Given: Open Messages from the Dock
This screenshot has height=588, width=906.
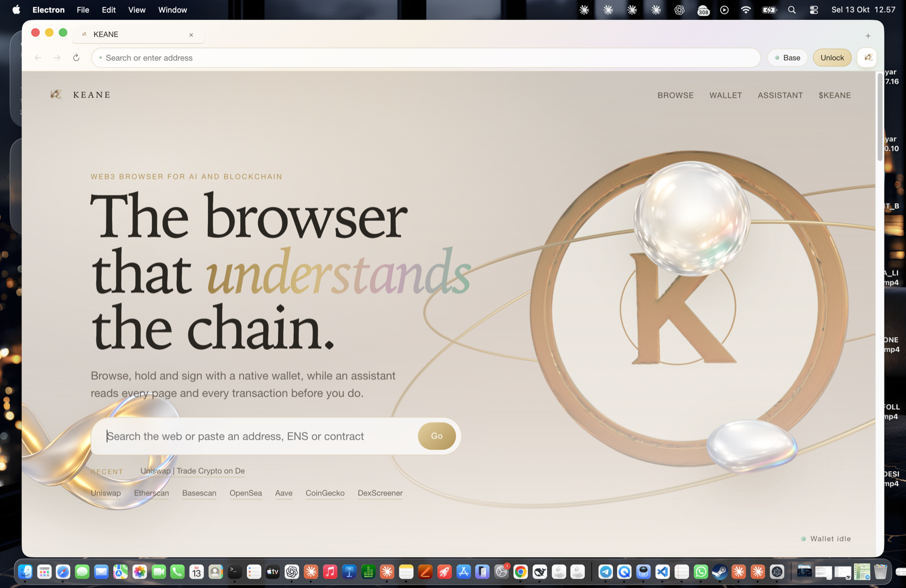Looking at the screenshot, I should pos(82,572).
